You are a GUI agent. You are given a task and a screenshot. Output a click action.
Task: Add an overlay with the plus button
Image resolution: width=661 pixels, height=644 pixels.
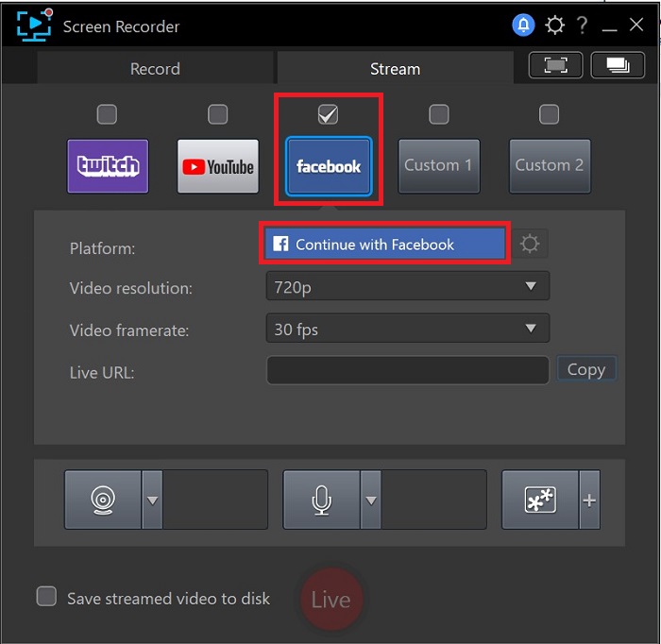point(589,500)
